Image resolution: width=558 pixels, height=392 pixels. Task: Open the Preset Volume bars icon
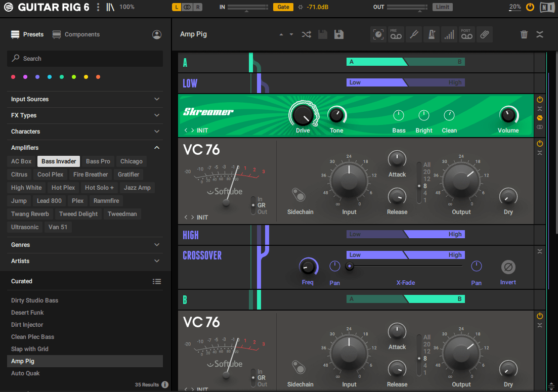[449, 34]
